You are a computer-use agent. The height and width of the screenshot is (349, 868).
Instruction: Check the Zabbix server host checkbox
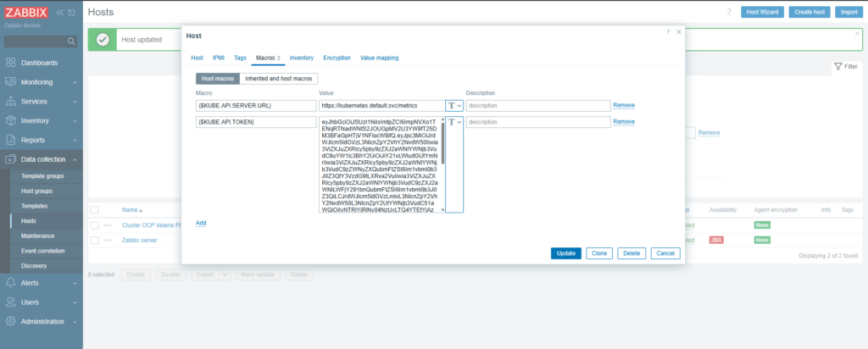95,240
